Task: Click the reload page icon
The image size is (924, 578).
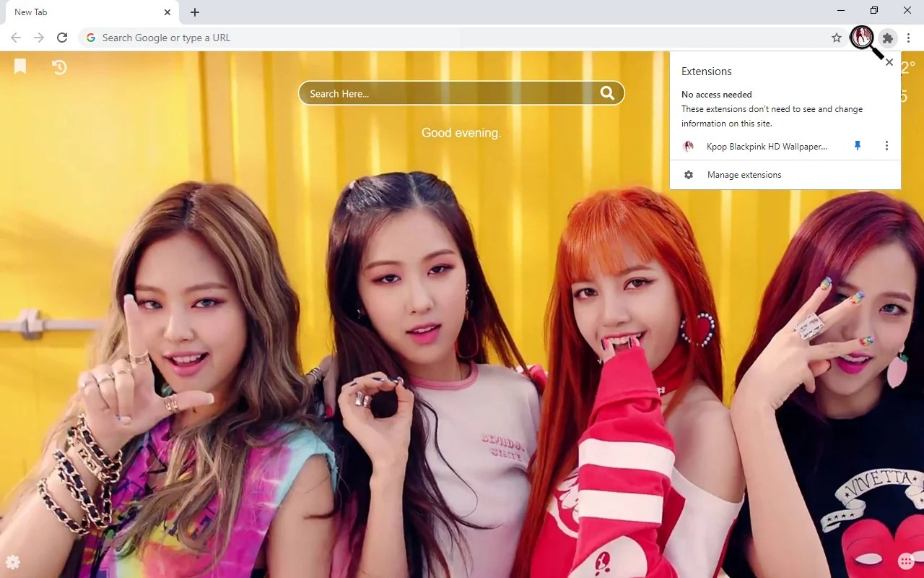Action: pyautogui.click(x=62, y=38)
